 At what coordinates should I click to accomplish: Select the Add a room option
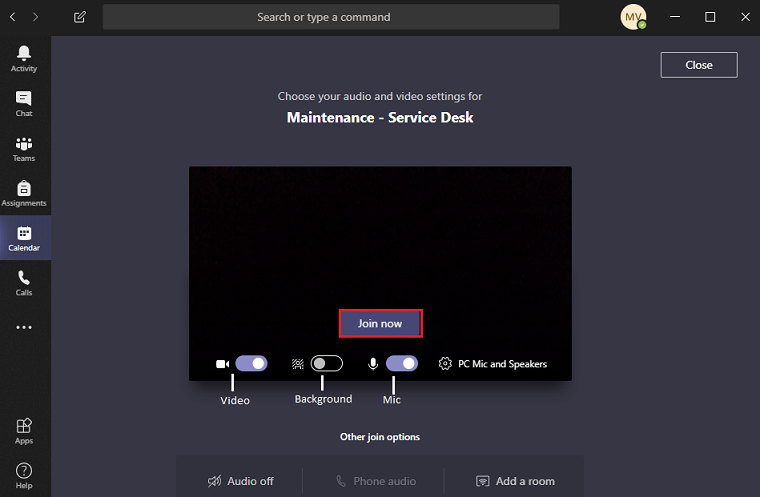[515, 481]
